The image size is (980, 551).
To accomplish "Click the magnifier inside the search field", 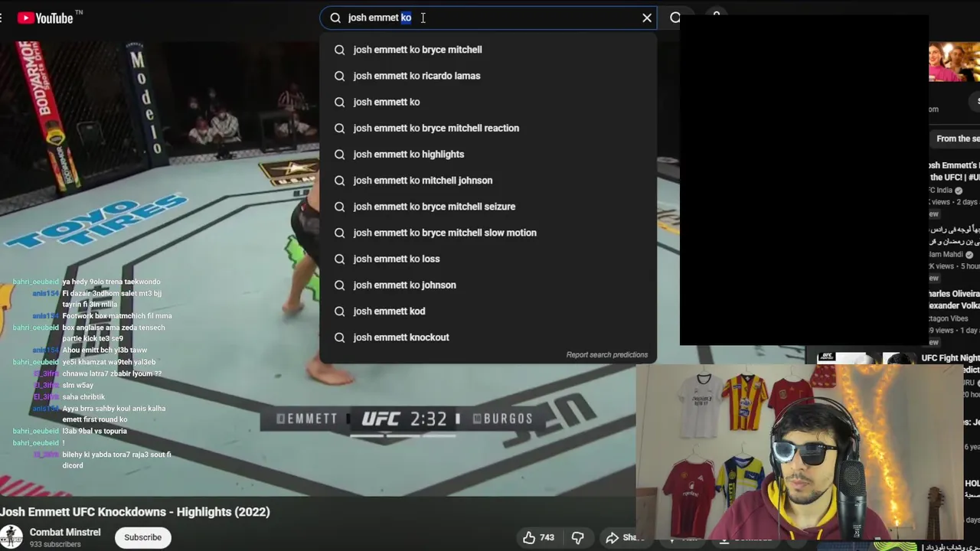I will [335, 18].
